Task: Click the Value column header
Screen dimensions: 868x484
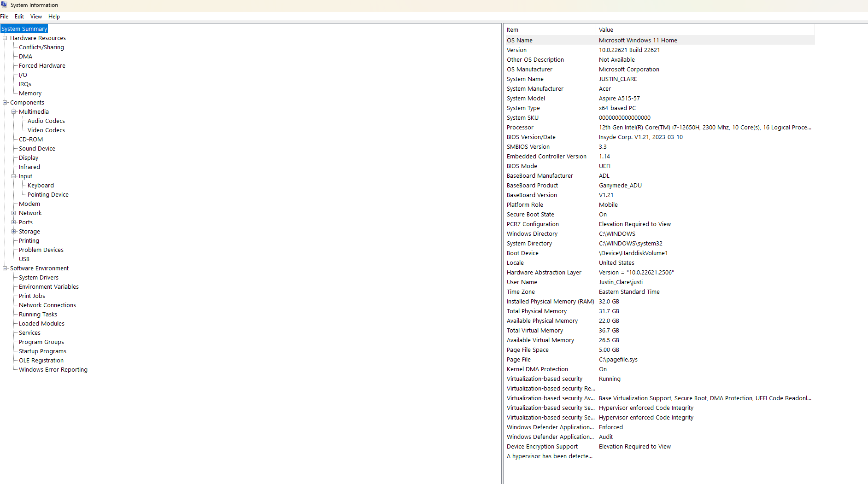Action: (705, 30)
